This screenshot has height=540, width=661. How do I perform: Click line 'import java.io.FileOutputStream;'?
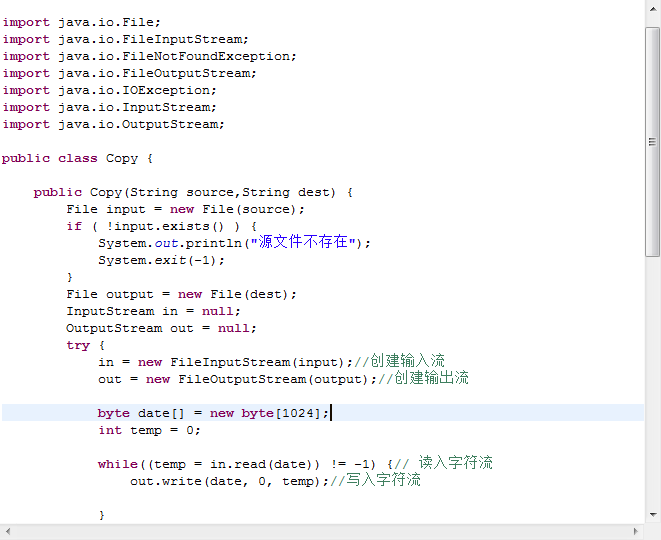coord(129,73)
